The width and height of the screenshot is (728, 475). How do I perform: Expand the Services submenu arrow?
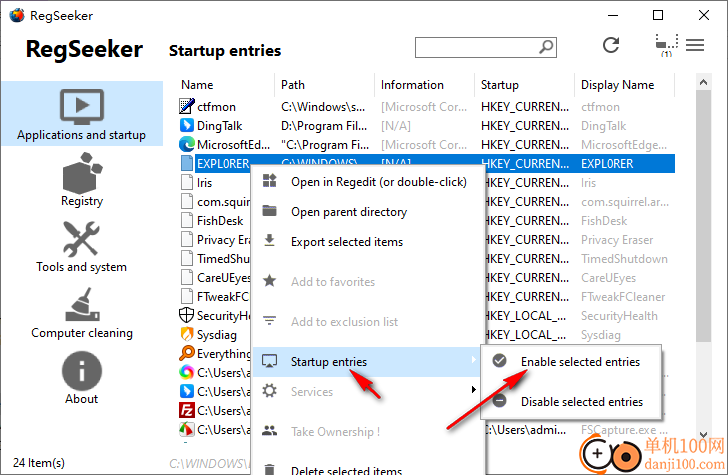(x=473, y=389)
